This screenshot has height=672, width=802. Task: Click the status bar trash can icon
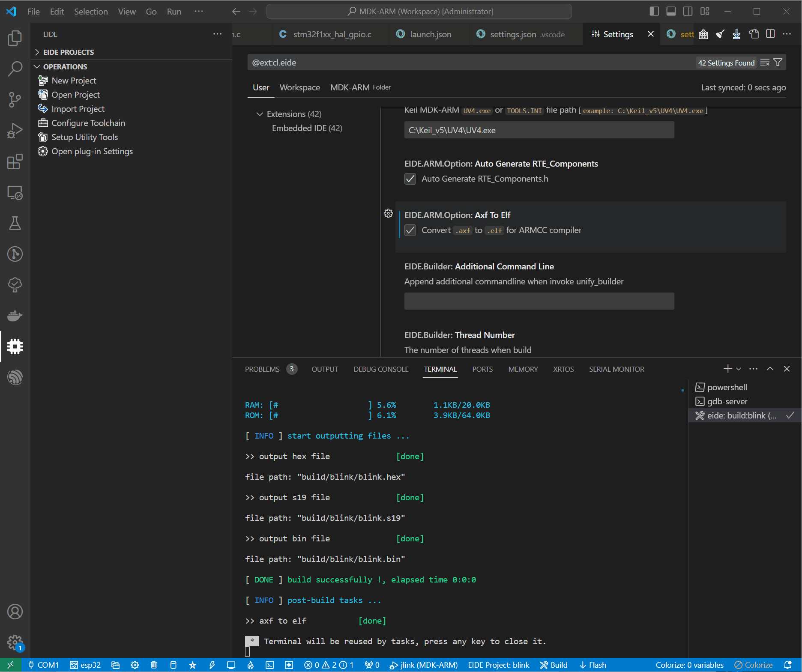click(154, 665)
